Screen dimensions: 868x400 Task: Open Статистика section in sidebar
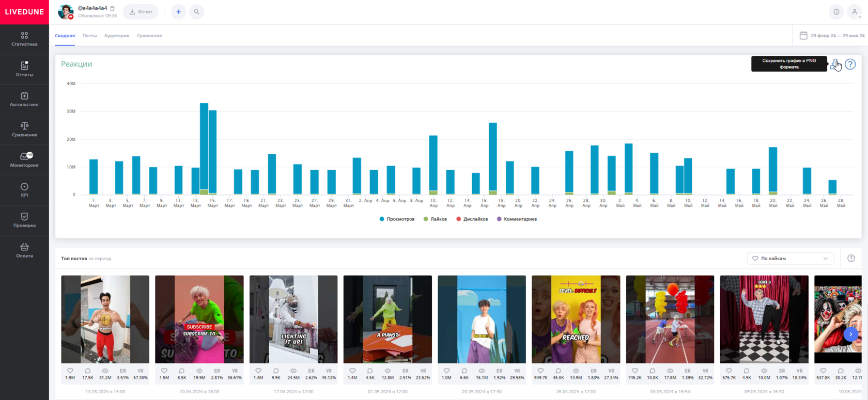[x=24, y=39]
